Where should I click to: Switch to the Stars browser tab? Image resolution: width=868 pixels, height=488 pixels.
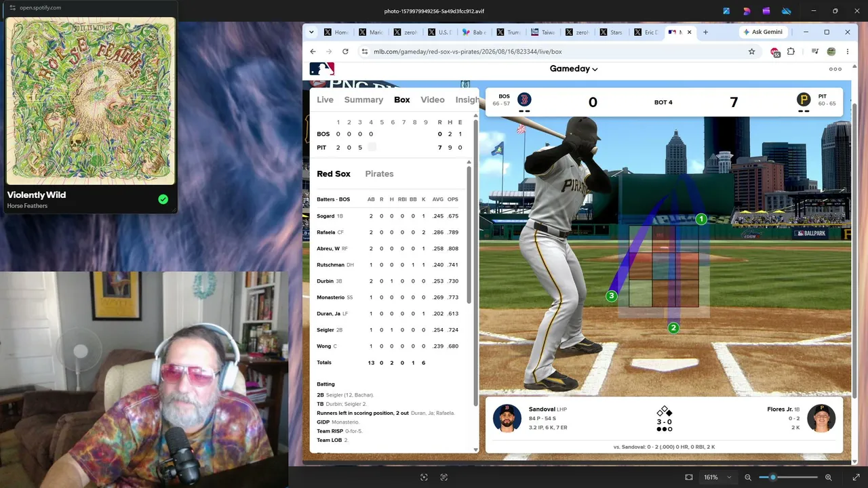pos(612,32)
